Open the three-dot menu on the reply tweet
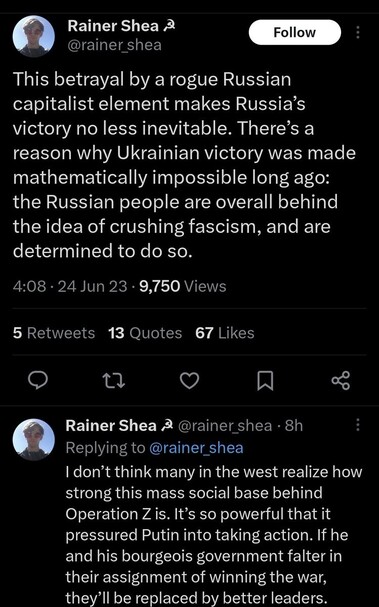 [358, 424]
